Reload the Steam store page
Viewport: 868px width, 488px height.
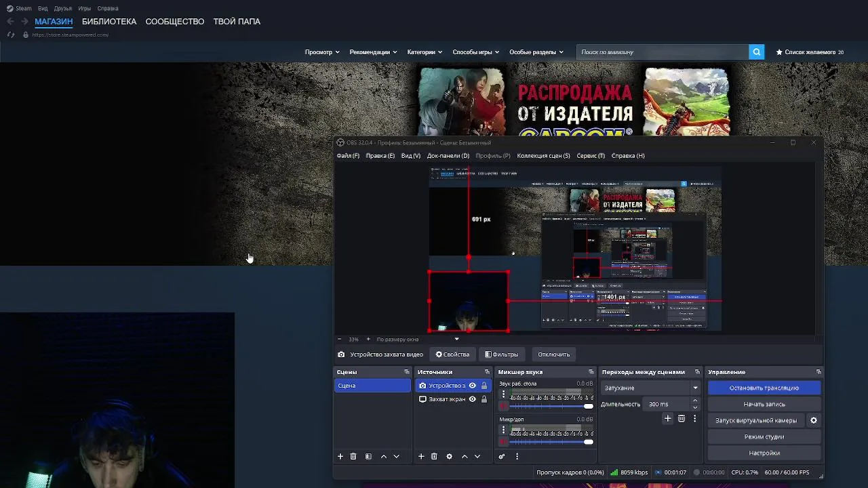tap(10, 35)
